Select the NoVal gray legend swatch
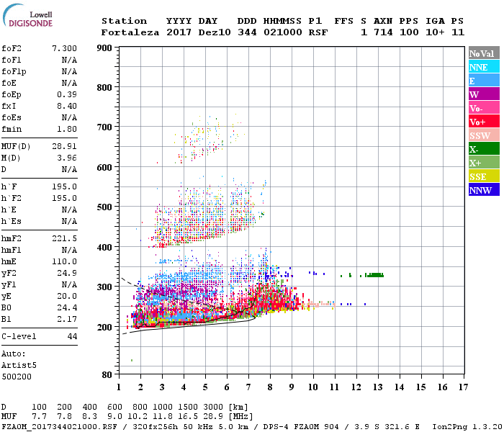Image resolution: width=504 pixels, height=432 pixels. (x=484, y=53)
